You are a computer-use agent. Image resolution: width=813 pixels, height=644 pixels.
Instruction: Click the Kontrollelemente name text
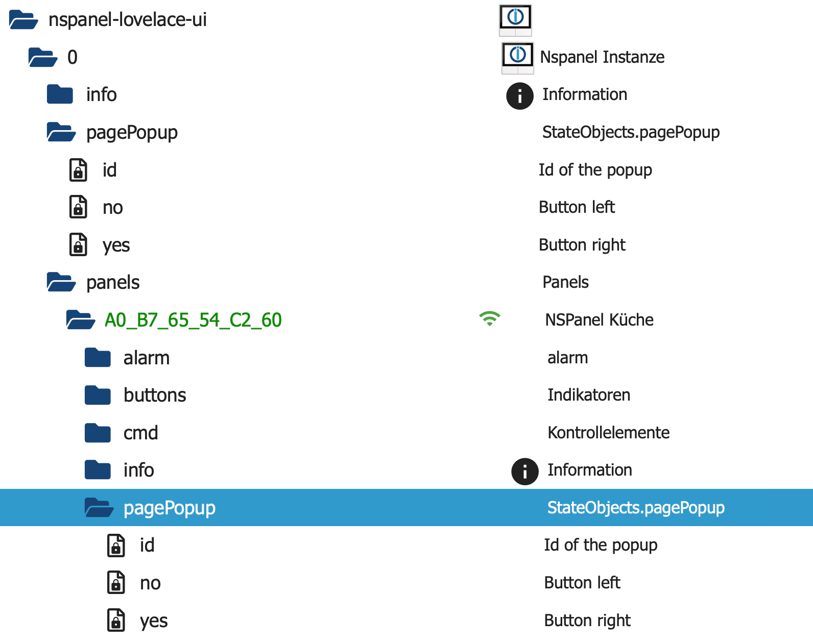pyautogui.click(x=608, y=433)
